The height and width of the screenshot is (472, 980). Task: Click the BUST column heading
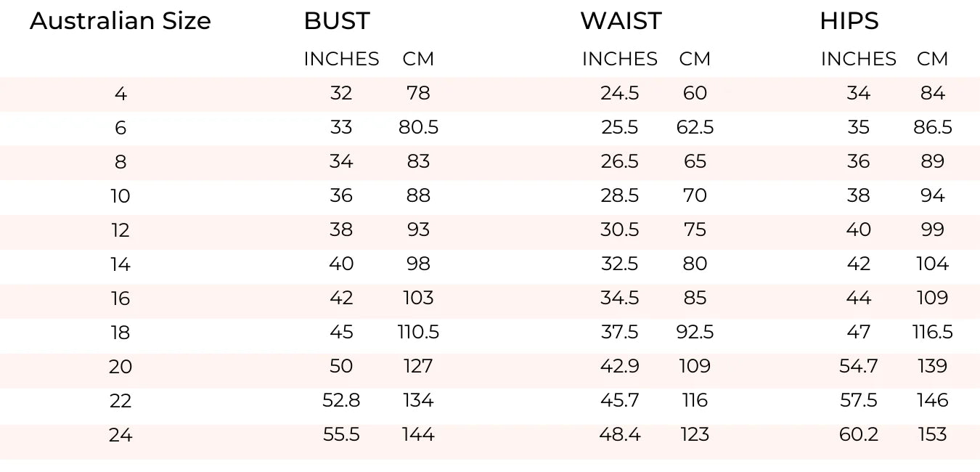point(337,21)
